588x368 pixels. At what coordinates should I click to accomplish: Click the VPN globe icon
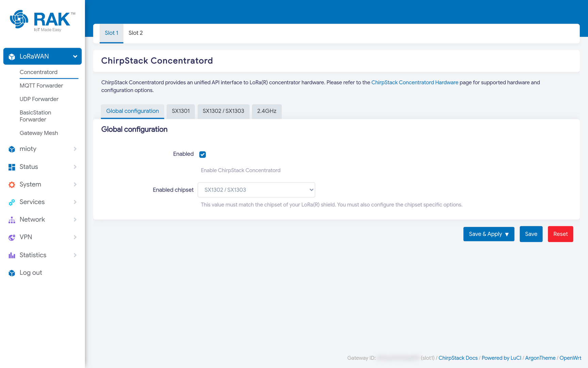(12, 237)
